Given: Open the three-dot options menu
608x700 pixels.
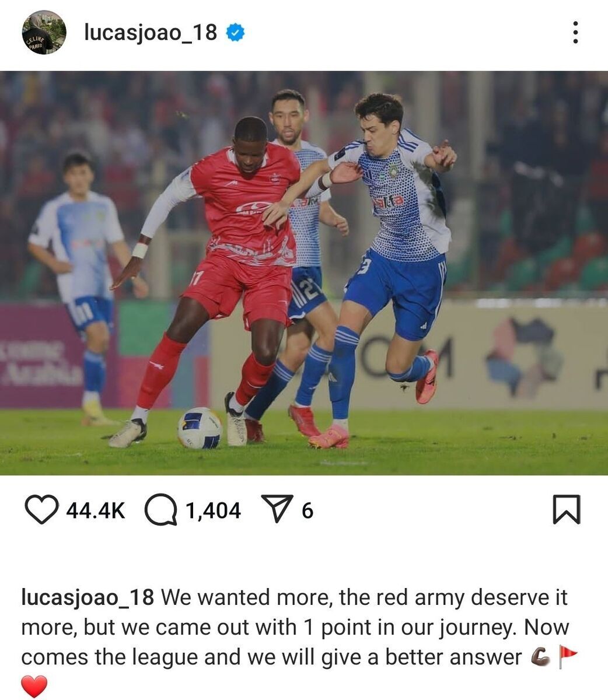Looking at the screenshot, I should click(x=575, y=33).
